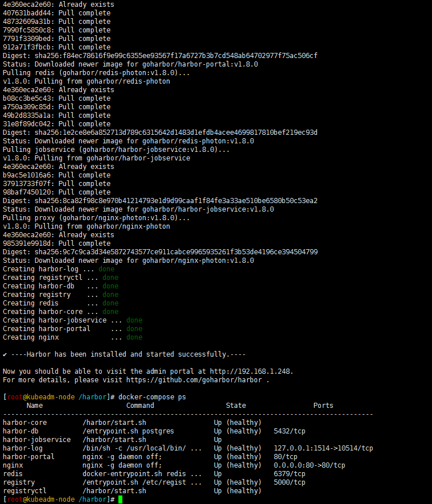Click 'Pulling jobservice (goharbor/harbor-jobservice:v1.8.0)' line

[116, 150]
